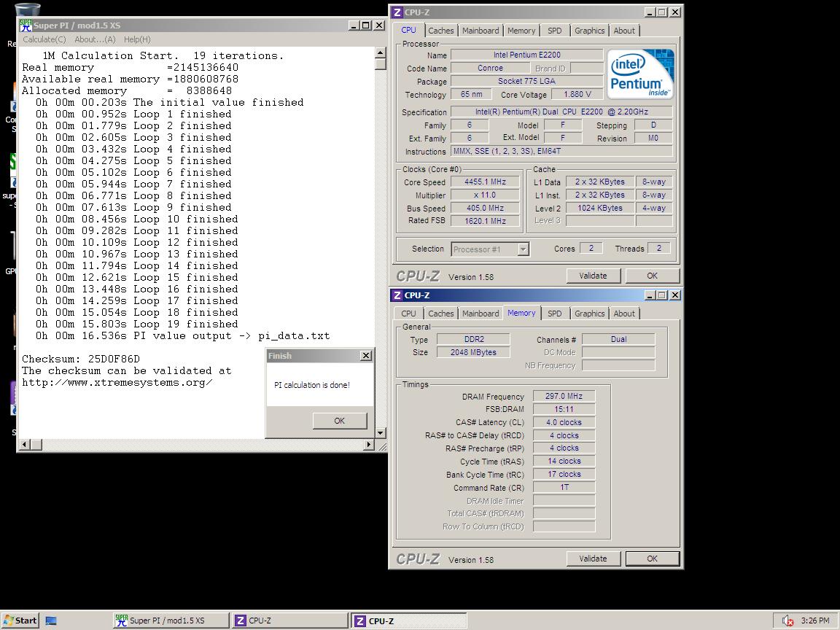This screenshot has width=840, height=630.
Task: Click the Checksum: 25D0F86D line
Action: click(x=81, y=359)
